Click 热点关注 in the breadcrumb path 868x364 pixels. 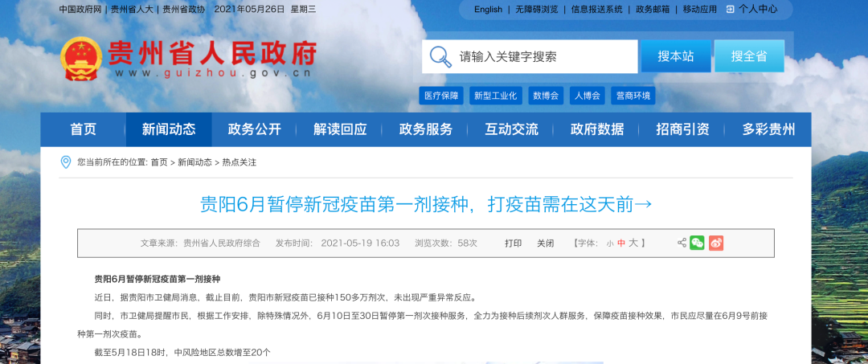(x=240, y=162)
